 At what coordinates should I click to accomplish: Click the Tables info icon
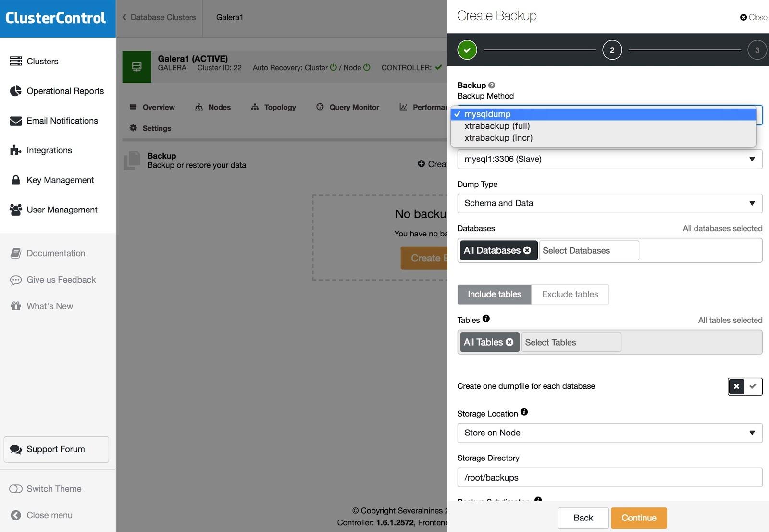click(x=486, y=318)
